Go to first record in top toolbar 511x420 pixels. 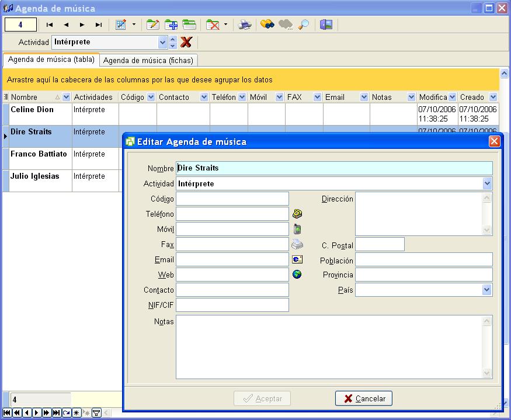point(50,25)
